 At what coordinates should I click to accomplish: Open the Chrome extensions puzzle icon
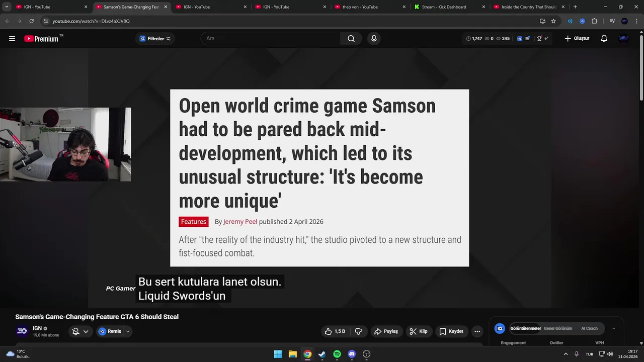[595, 21]
